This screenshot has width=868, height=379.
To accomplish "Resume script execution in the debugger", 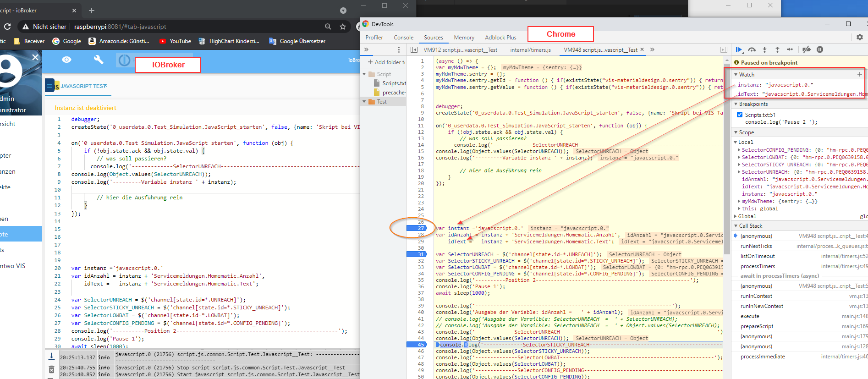I will point(739,49).
